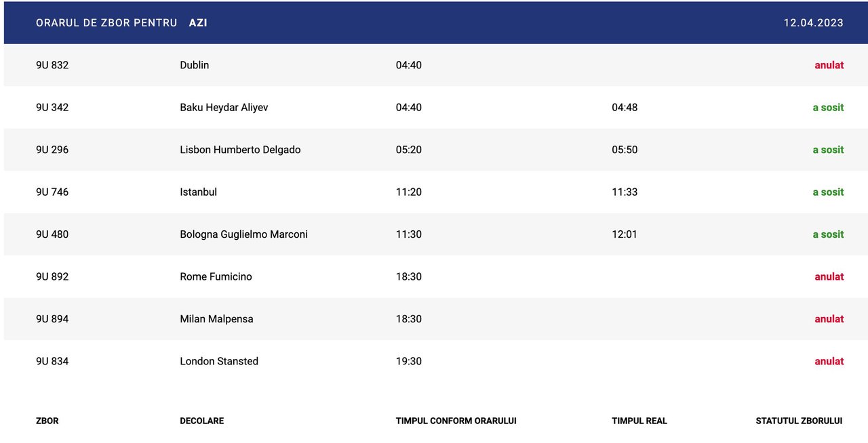Viewport: 868px width, 443px height.
Task: Click the "anulat" status for Rome Fumicino
Action: pos(829,276)
